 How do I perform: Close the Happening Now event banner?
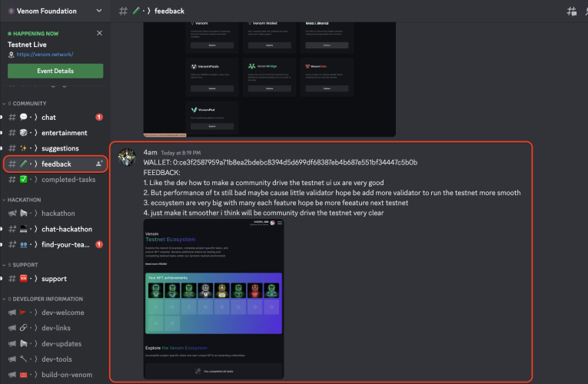pyautogui.click(x=99, y=33)
